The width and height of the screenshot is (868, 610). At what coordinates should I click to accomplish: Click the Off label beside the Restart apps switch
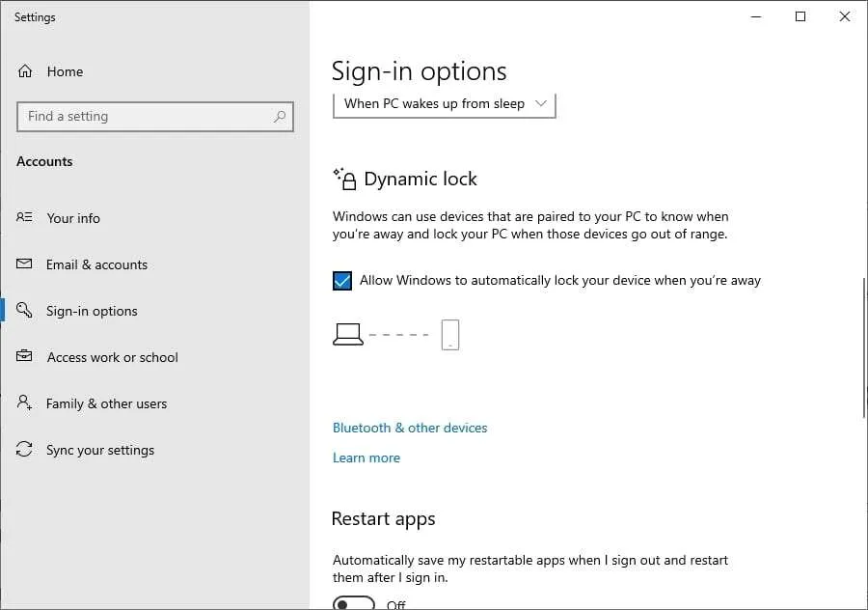point(396,604)
